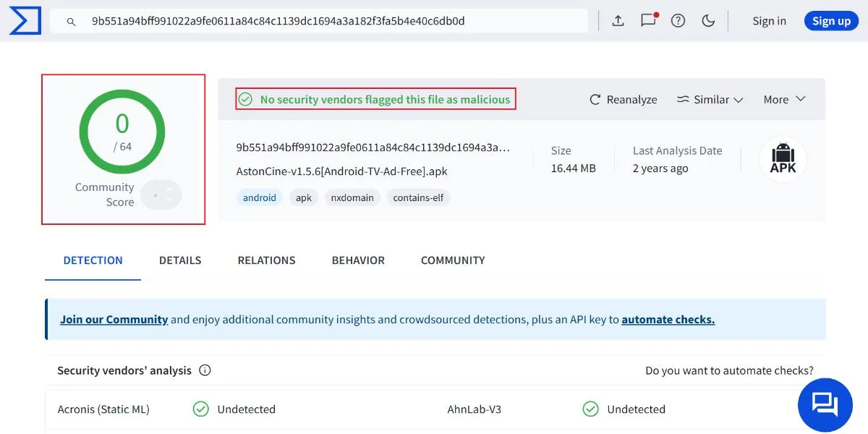This screenshot has height=434, width=868.
Task: Click the Acronis (Static ML) vendor name
Action: pyautogui.click(x=103, y=409)
